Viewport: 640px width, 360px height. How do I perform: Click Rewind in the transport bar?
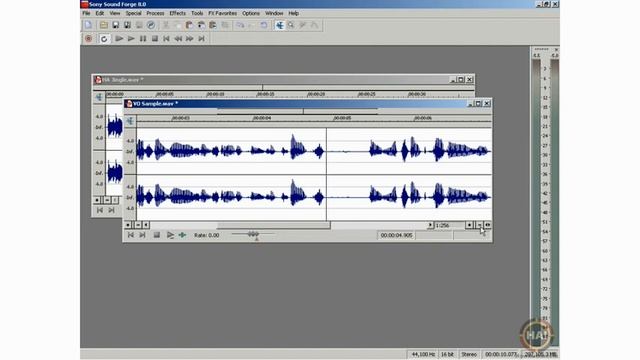pos(178,39)
